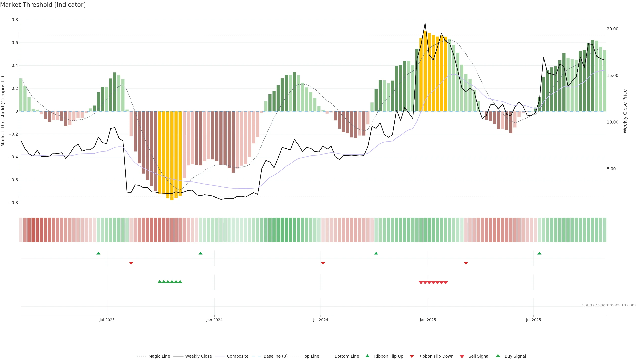Click the first green flip-up marker before Jul 2023
The image size is (644, 362).
(98, 253)
